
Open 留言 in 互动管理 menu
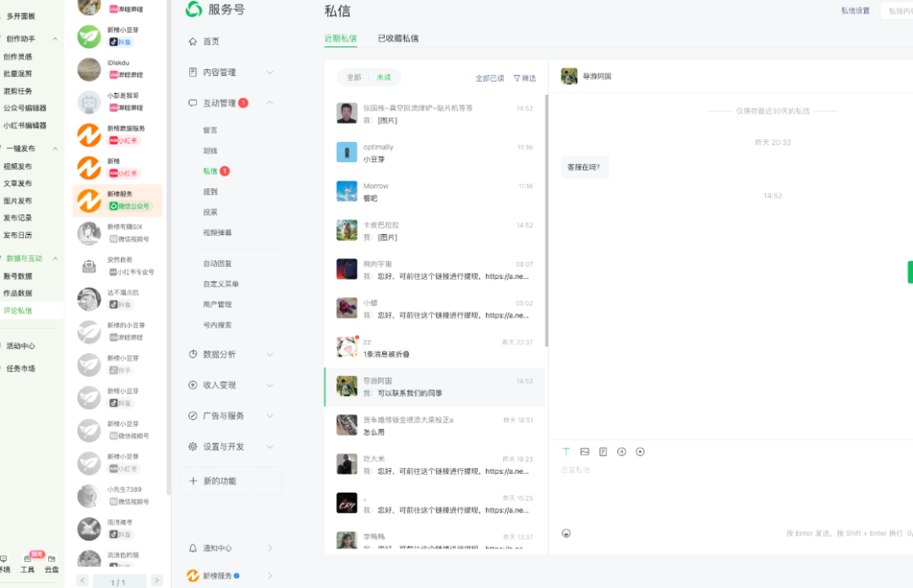(x=210, y=130)
